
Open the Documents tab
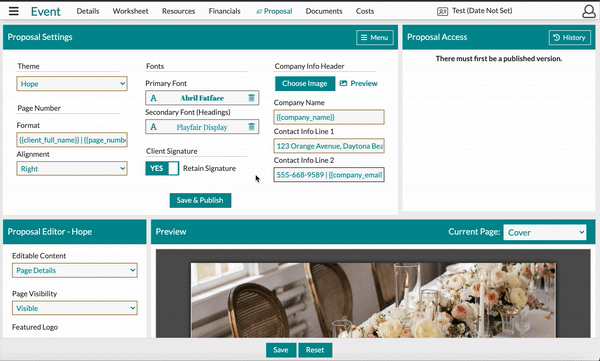pyautogui.click(x=324, y=11)
